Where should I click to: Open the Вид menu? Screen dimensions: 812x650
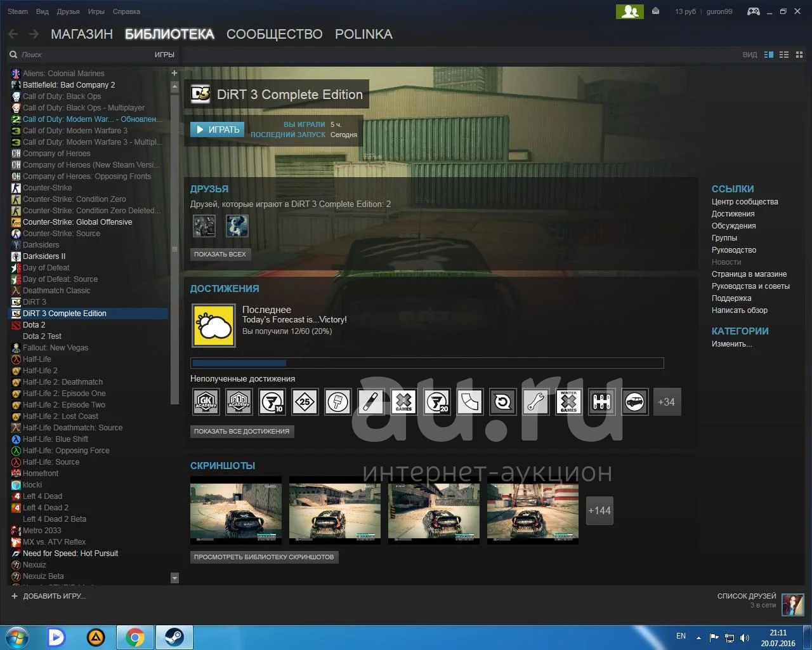43,11
